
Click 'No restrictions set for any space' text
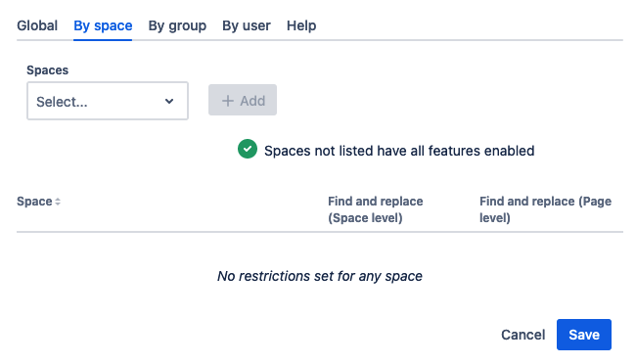pyautogui.click(x=320, y=276)
